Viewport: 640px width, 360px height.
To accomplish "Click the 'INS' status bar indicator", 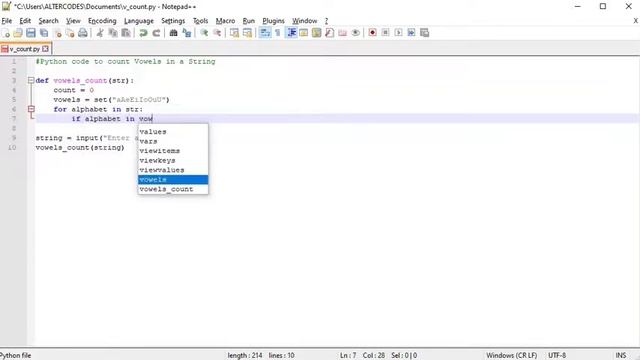I will tap(620, 356).
